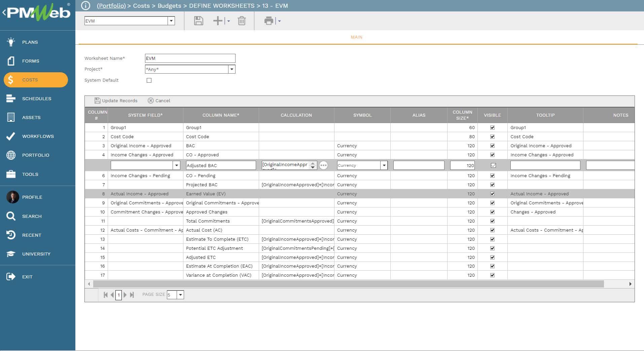Open the Assets menu label
This screenshot has height=351, width=644.
31,117
